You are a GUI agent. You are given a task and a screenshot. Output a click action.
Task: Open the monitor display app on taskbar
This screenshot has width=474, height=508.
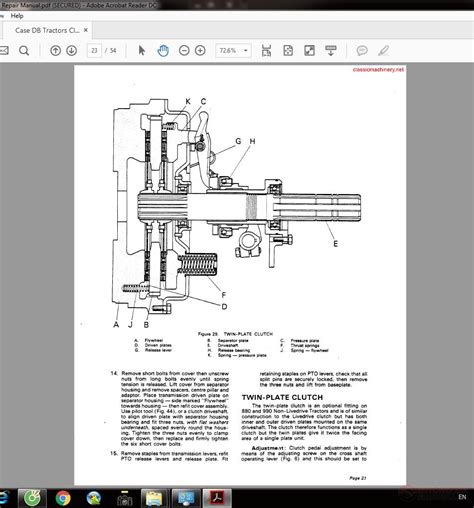(186, 499)
